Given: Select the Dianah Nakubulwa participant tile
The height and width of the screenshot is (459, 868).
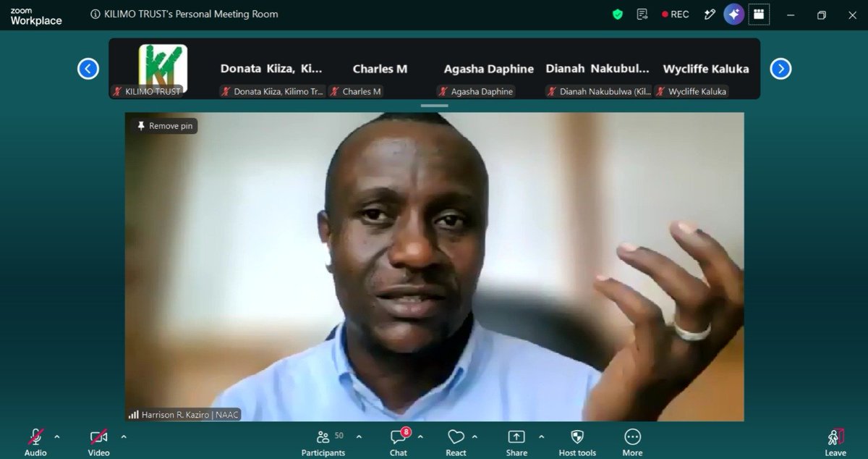Looking at the screenshot, I should (x=597, y=69).
